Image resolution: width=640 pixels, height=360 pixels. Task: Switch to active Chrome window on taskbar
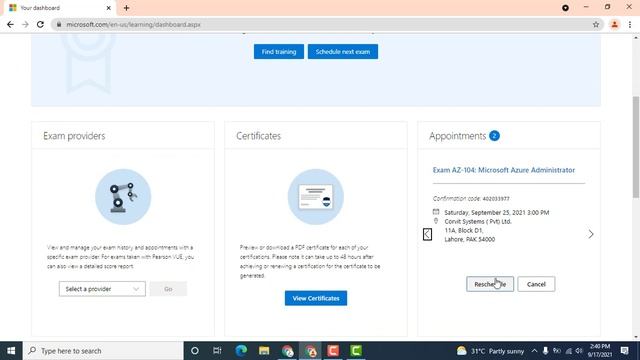tap(311, 351)
